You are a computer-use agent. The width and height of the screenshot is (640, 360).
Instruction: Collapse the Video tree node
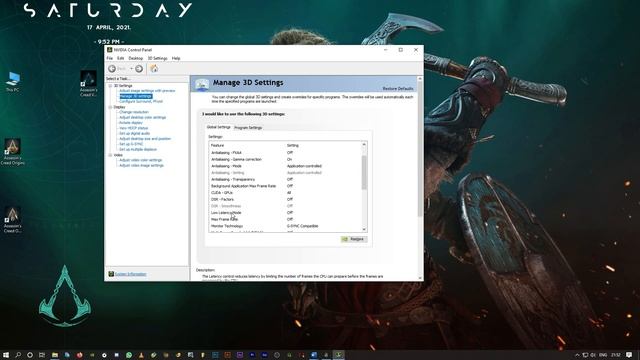[110, 155]
